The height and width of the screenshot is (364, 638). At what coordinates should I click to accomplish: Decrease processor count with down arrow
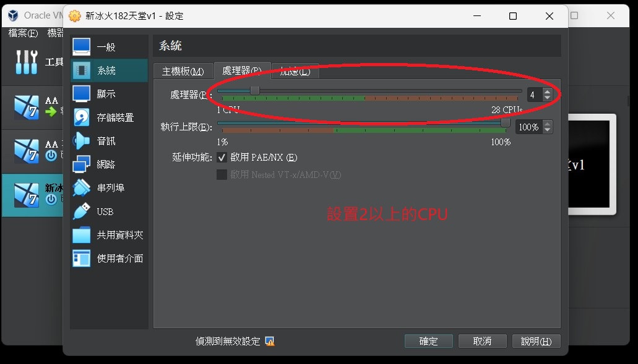point(547,98)
